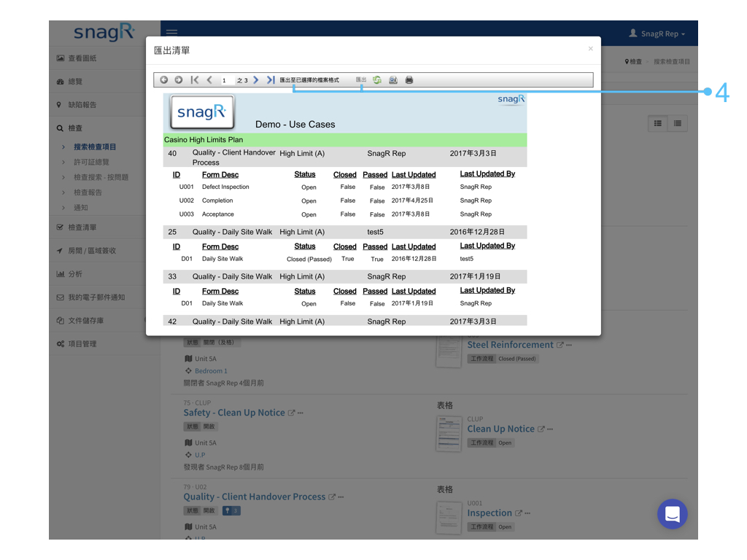Select 檢查搜索 - 按問題 sub-item

tap(101, 177)
